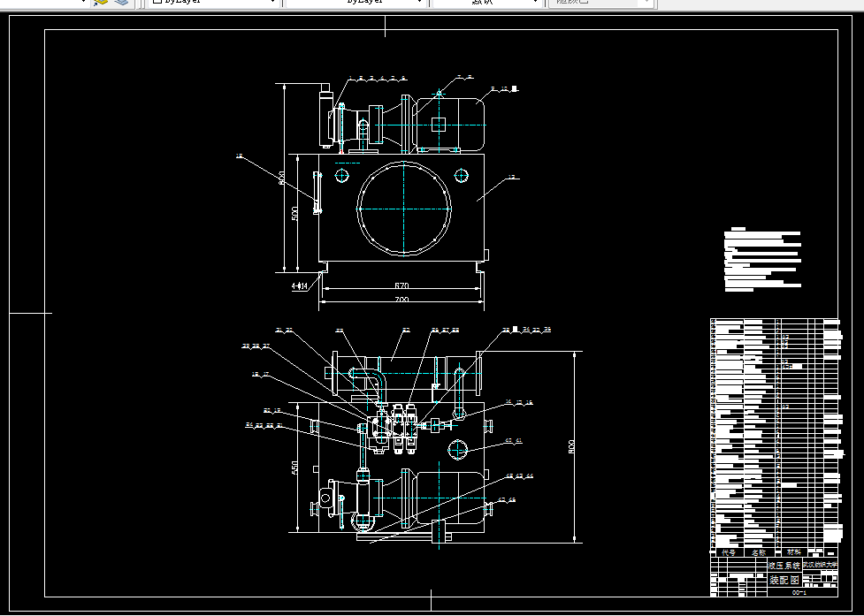Screen dimensions: 864x616
Task: Select the technical notes text block
Action: point(762,259)
